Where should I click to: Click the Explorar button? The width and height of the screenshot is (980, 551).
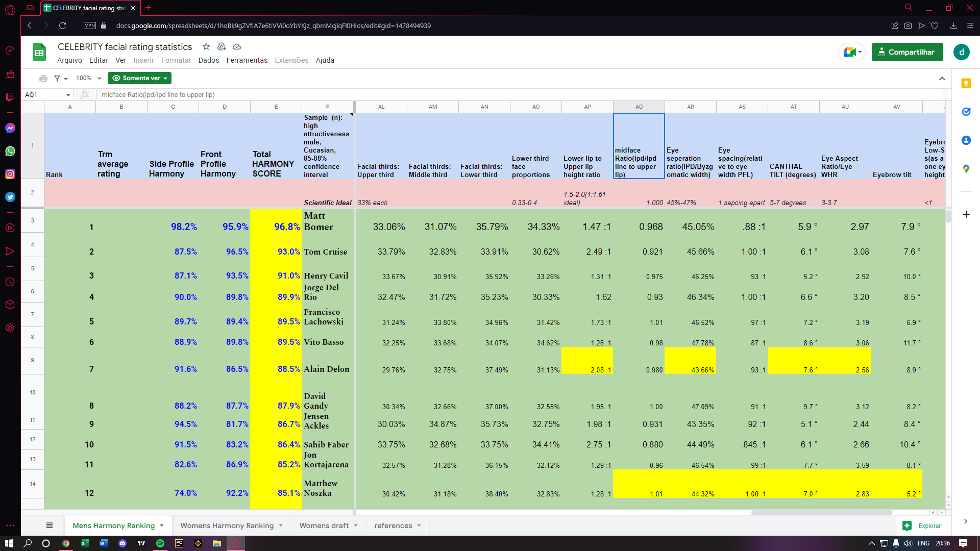[922, 525]
